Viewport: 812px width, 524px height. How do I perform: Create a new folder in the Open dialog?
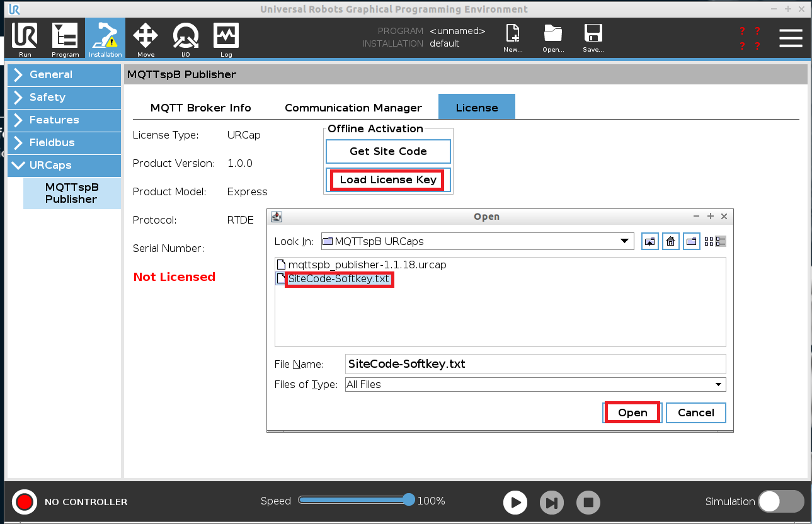pos(692,241)
